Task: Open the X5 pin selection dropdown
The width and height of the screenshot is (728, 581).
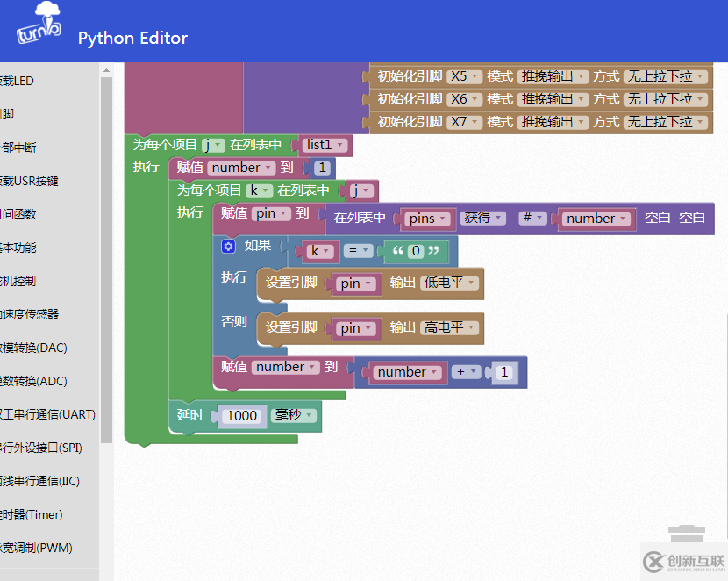Action: 464,76
